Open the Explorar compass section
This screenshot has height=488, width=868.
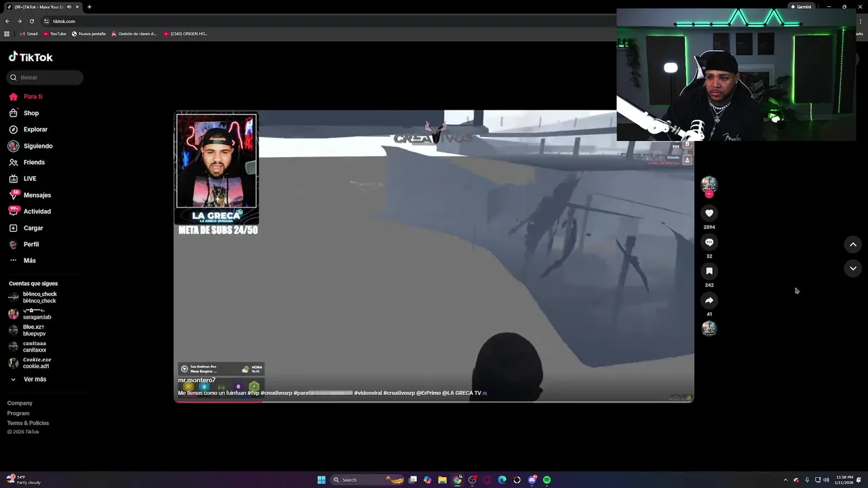(28, 129)
